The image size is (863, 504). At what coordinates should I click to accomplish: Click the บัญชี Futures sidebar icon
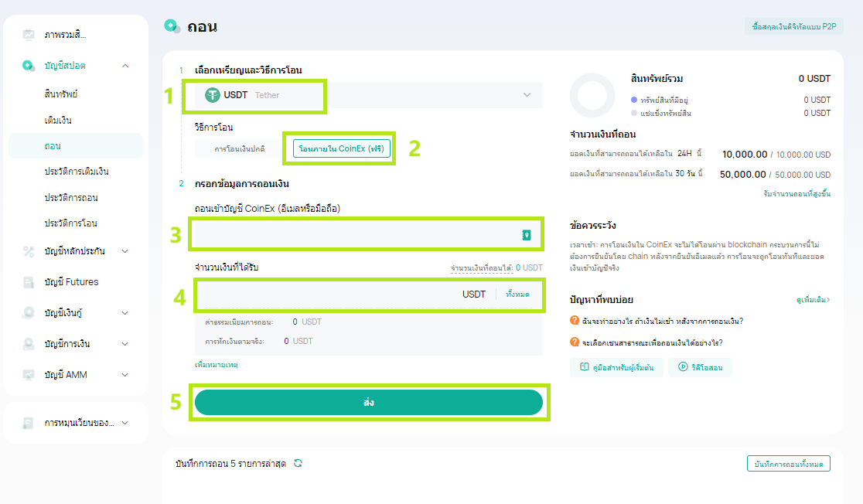(x=29, y=282)
